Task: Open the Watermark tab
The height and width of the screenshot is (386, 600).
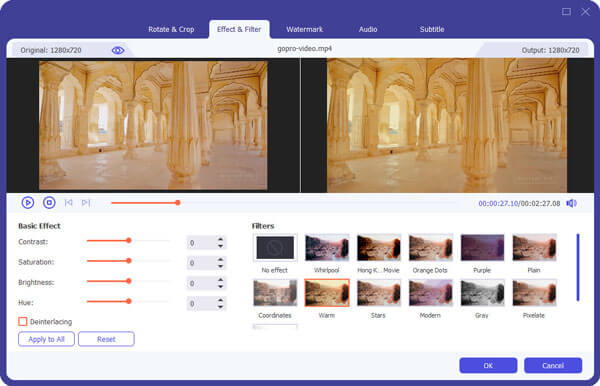Action: [305, 29]
